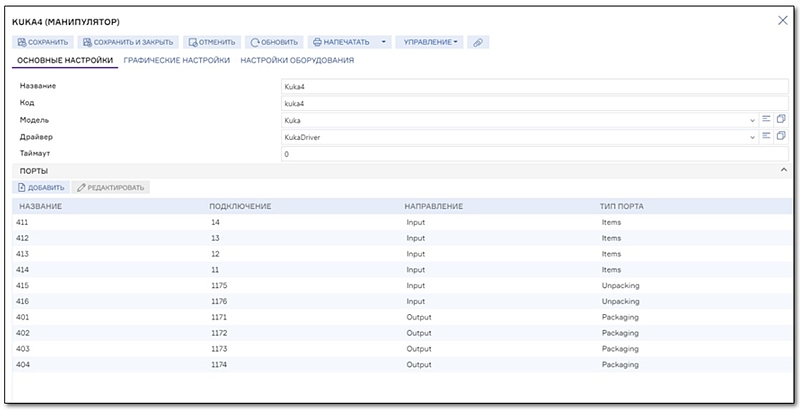Close the Kuka4 manipulator dialog
The image size is (800, 410).
pyautogui.click(x=782, y=20)
